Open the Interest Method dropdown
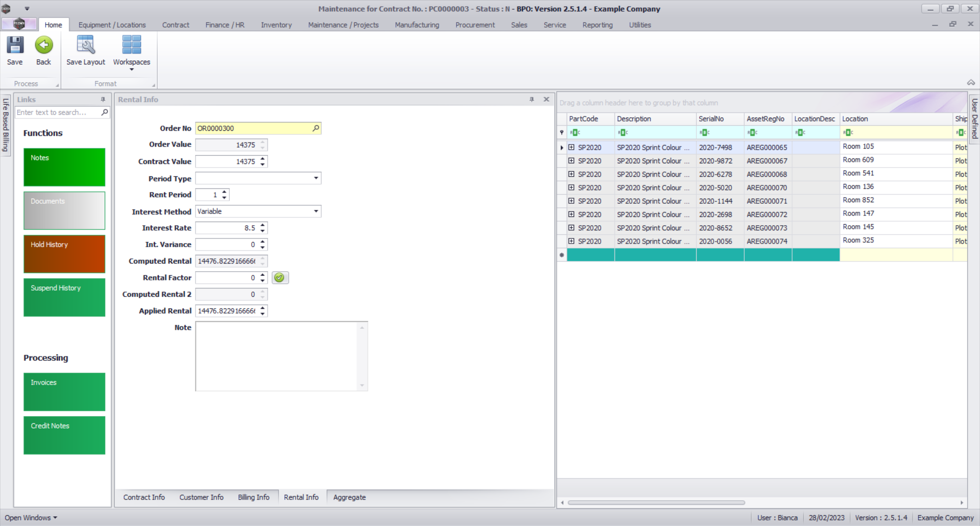The height and width of the screenshot is (526, 980). pyautogui.click(x=316, y=211)
